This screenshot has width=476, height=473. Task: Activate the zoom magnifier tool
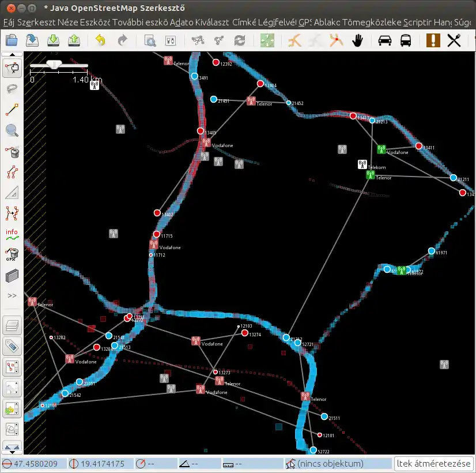click(x=12, y=130)
